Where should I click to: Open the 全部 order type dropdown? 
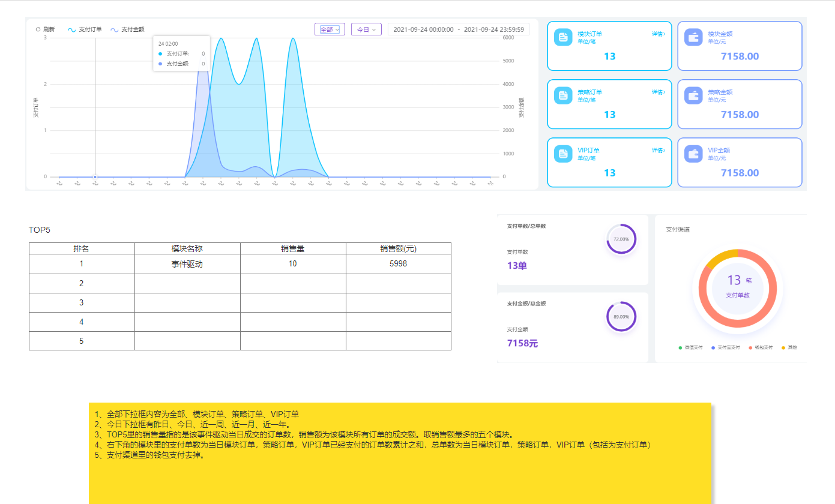(x=330, y=29)
